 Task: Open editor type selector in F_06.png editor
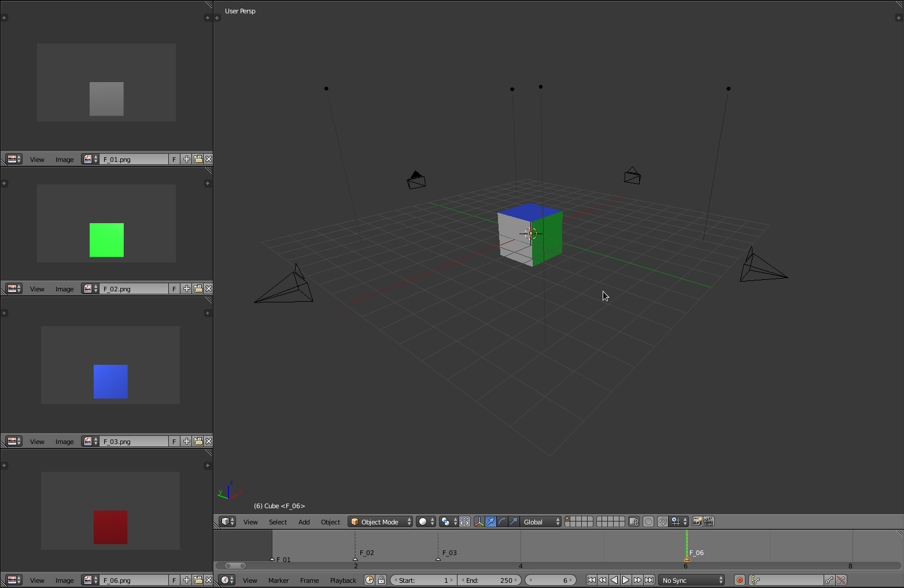14,580
